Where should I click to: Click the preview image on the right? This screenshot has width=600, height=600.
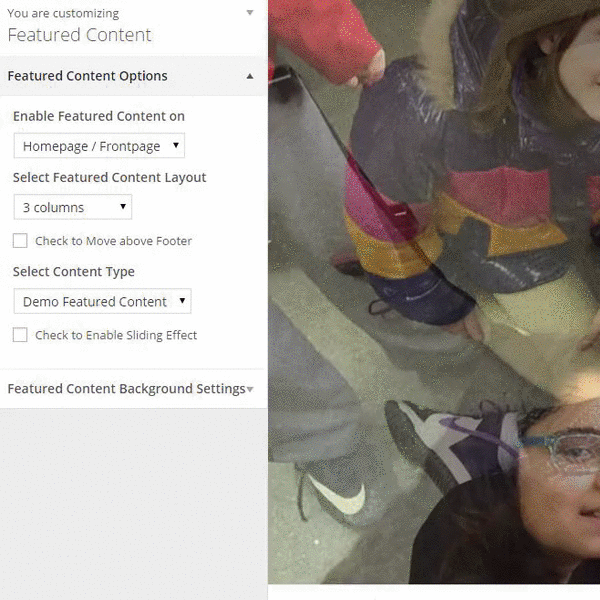point(434,292)
